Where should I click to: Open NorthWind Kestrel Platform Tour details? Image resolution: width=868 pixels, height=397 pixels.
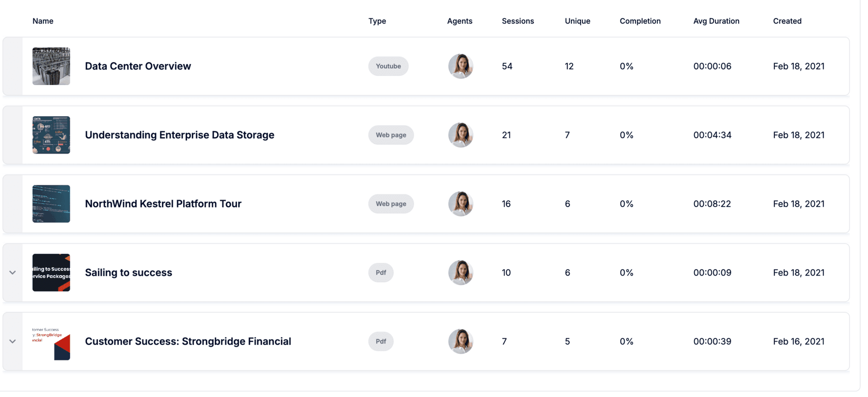[x=163, y=203]
